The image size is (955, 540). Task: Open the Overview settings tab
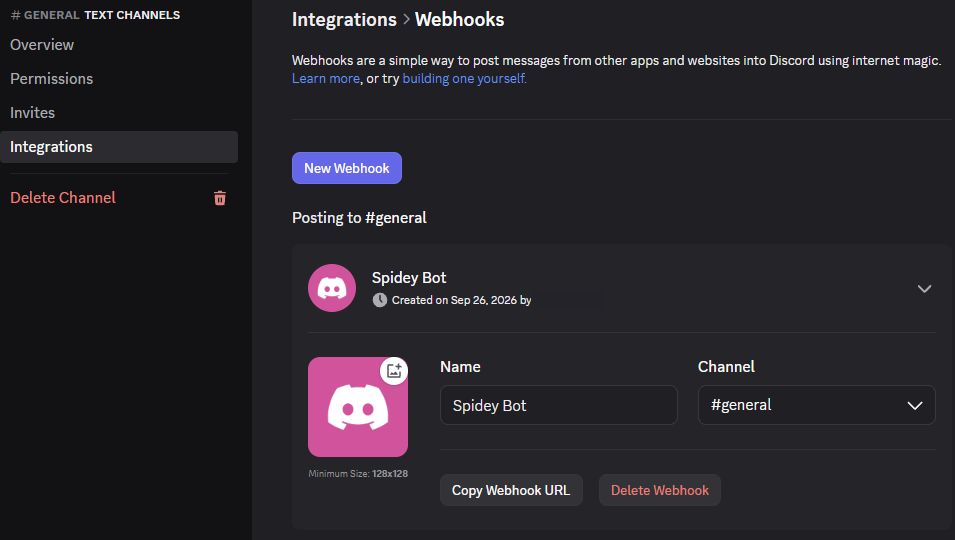[x=42, y=45]
